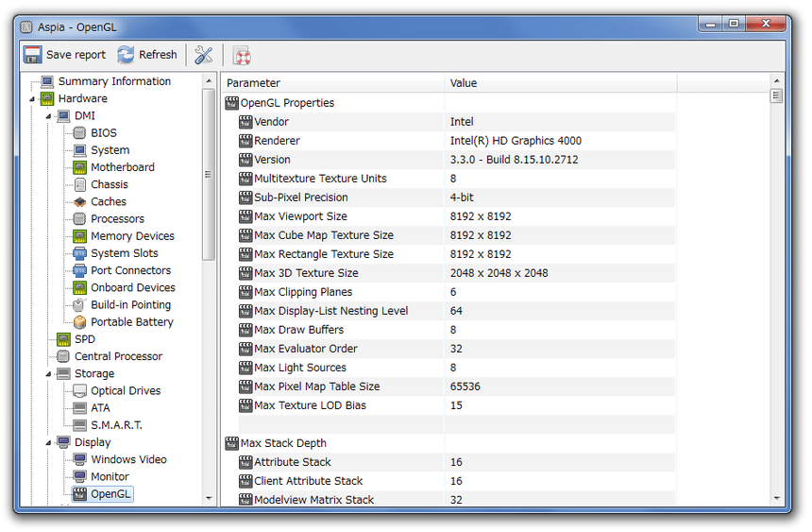Click the Optical Drives icon

pyautogui.click(x=79, y=390)
